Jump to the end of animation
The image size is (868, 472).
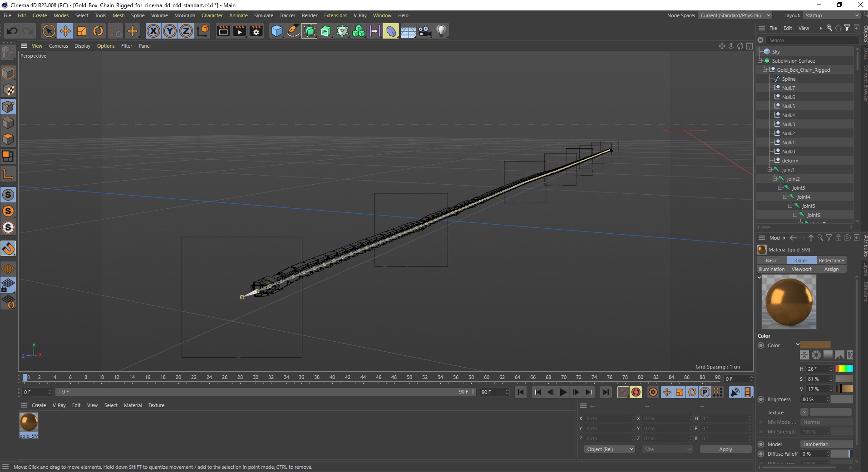[x=606, y=392]
